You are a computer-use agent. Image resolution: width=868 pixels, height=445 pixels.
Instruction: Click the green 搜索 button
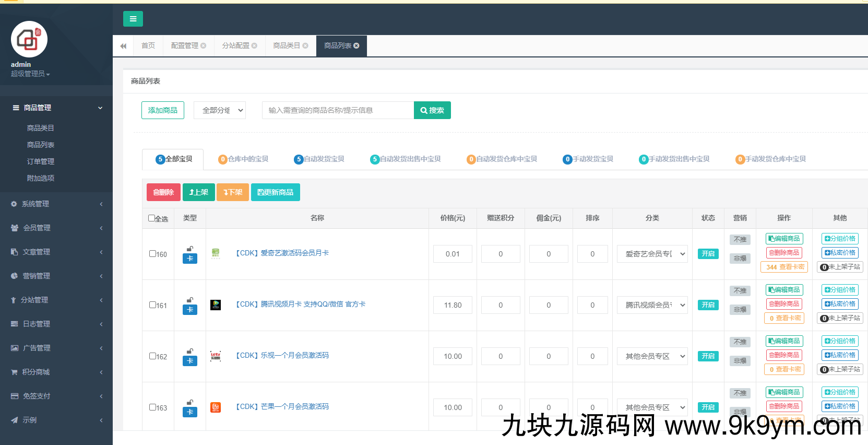coord(432,110)
